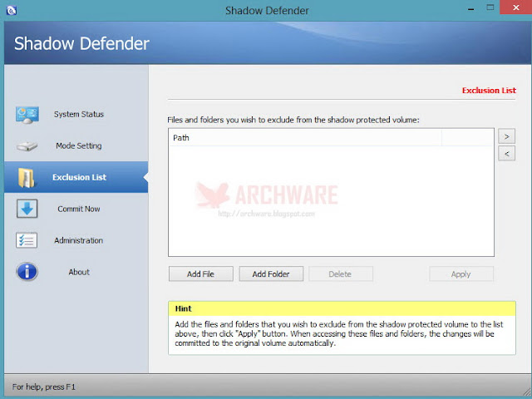Click the greyed Delete button
Viewport: 532px width, 399px height.
coord(341,273)
